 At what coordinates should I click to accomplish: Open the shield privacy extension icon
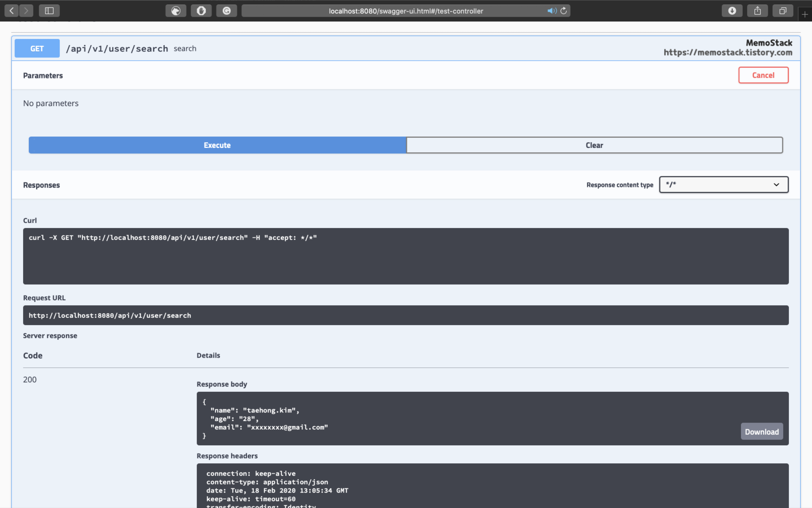[201, 11]
